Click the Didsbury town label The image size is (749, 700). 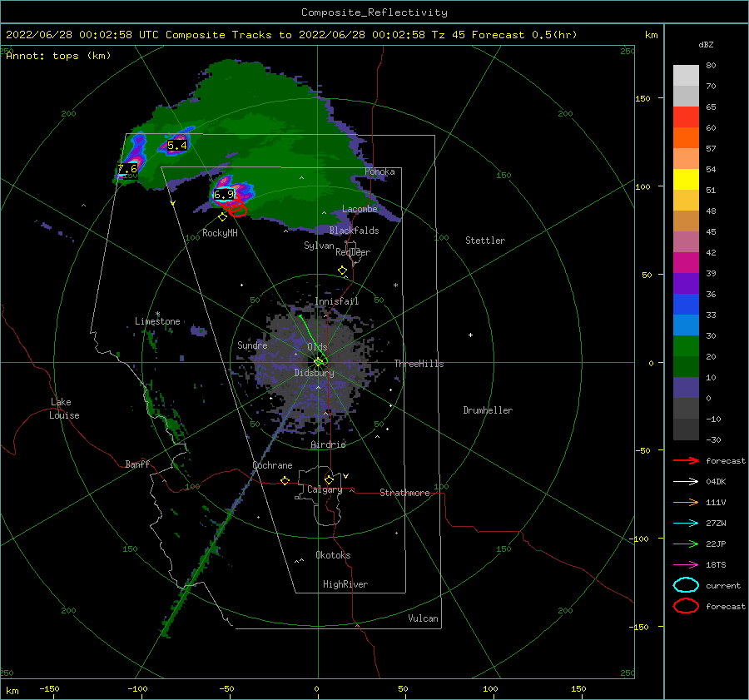(314, 373)
